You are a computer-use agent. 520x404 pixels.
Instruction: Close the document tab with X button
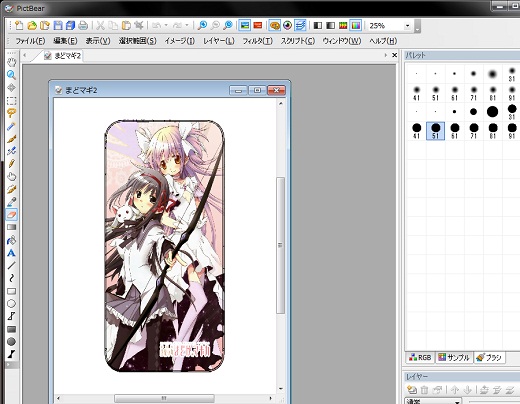(x=394, y=55)
